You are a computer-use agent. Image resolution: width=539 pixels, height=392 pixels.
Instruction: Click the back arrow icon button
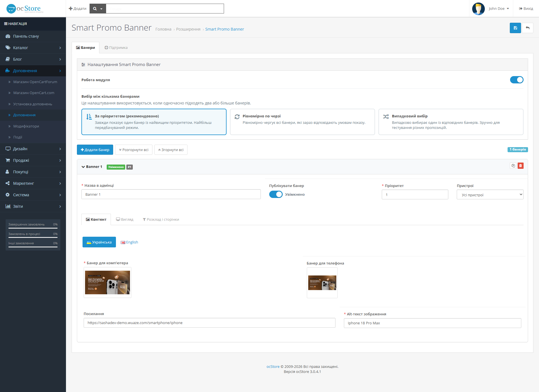pyautogui.click(x=527, y=28)
